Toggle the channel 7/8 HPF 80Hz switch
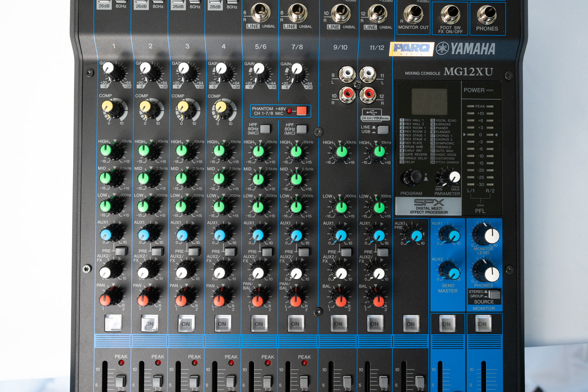The height and width of the screenshot is (392, 588). tap(302, 129)
